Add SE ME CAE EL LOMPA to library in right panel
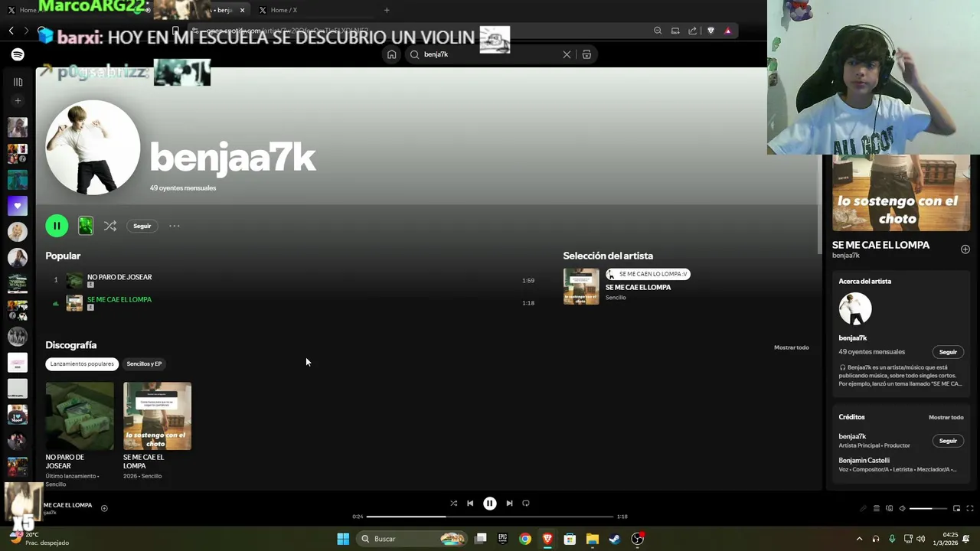The image size is (980, 551). point(965,249)
